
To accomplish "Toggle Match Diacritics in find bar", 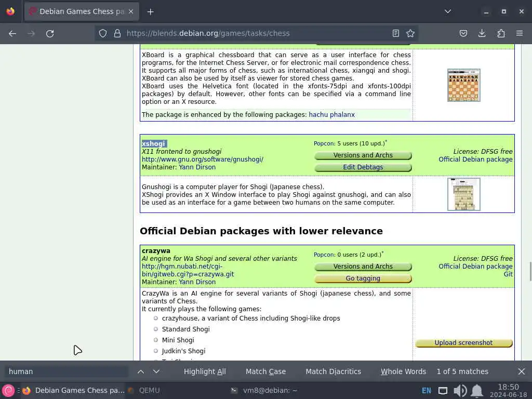I will [x=333, y=371].
